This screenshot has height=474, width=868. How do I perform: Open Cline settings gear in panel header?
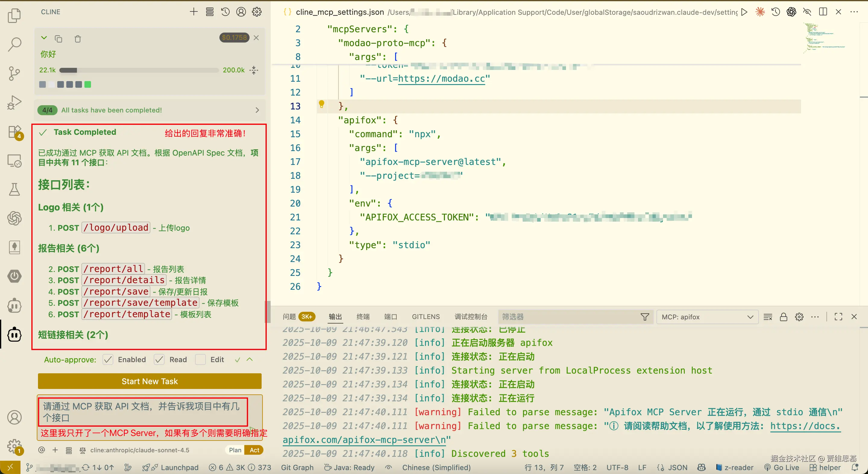(257, 12)
